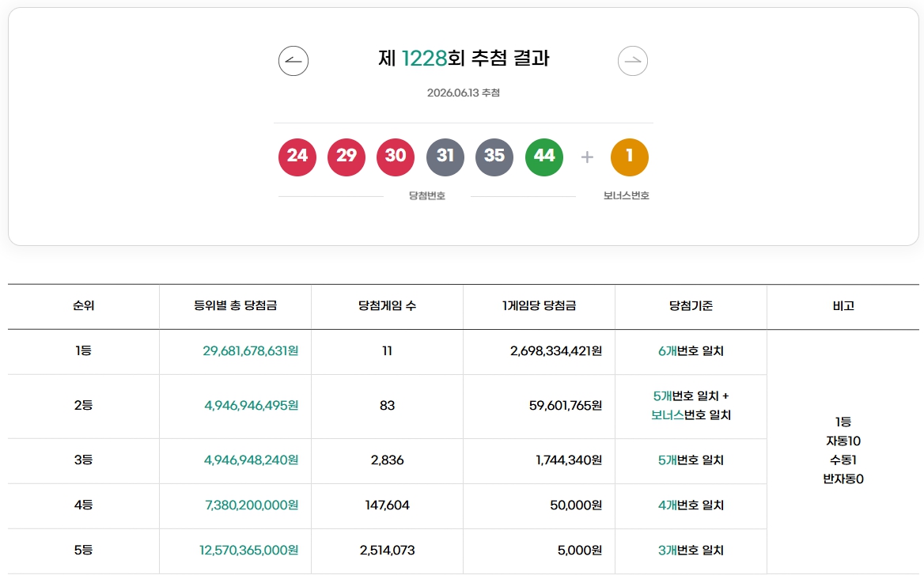Click the 4개번호 일치 criterion
924x579 pixels.
click(691, 505)
